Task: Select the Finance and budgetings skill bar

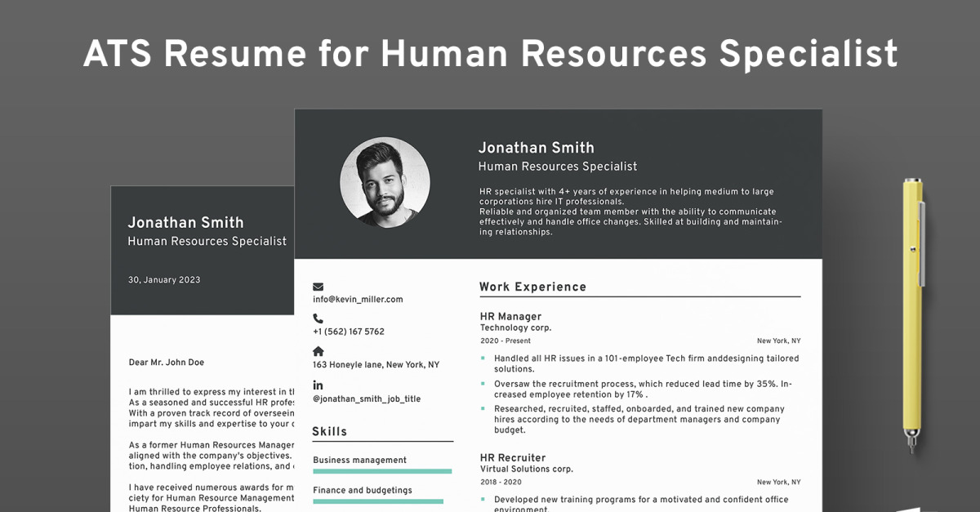Action: [378, 501]
